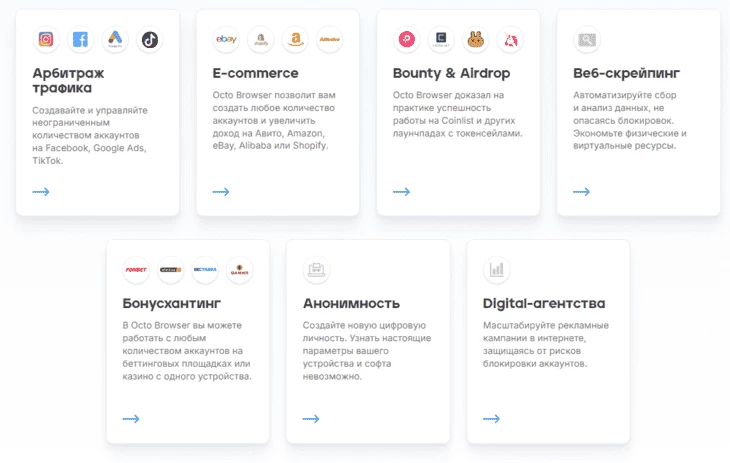
Task: Click the PancakeSwap bunny icon
Action: tap(476, 40)
